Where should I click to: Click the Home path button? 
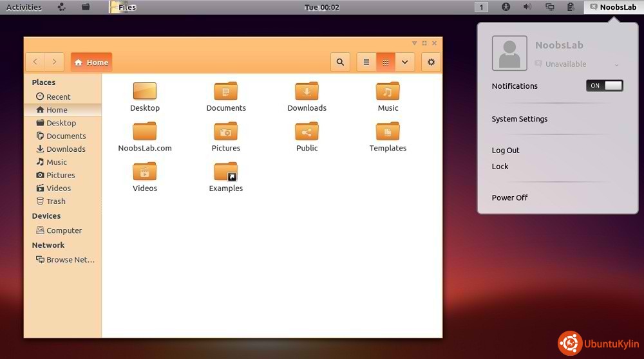click(91, 62)
